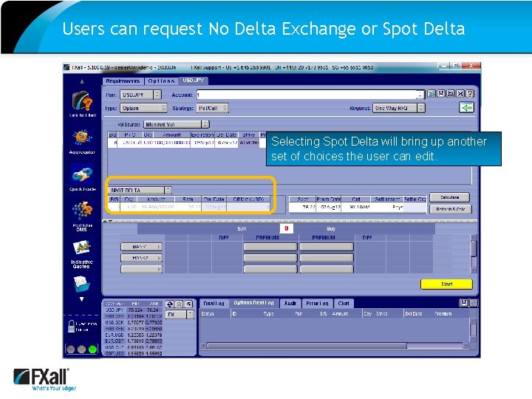Click first row sell premium button
The image size is (532, 399).
pyautogui.click(x=270, y=247)
